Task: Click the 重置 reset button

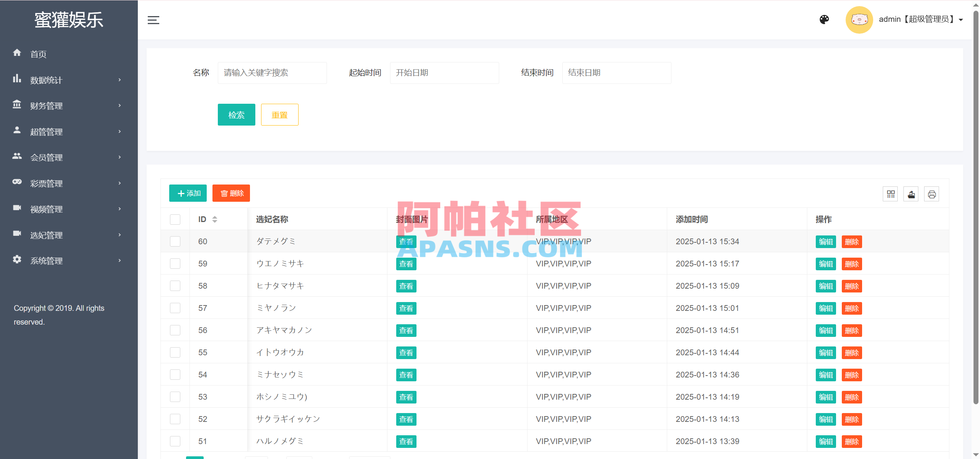Action: [x=279, y=114]
